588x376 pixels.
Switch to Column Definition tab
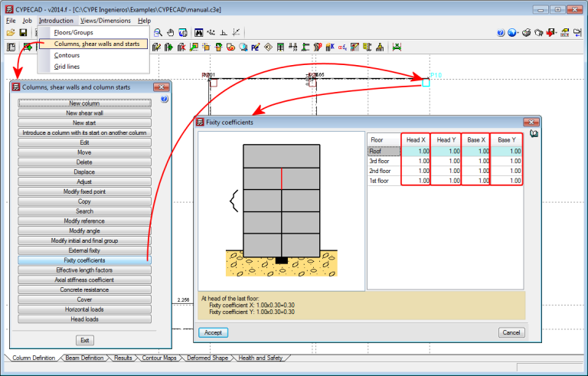pos(34,358)
